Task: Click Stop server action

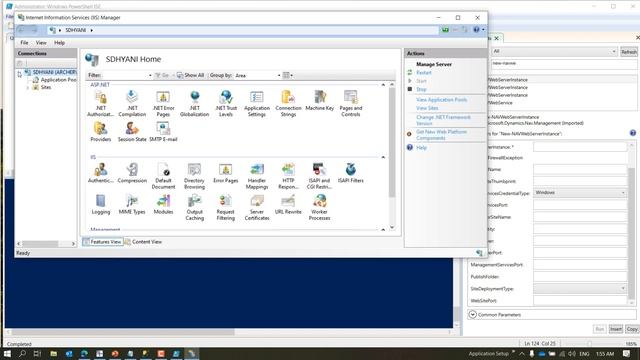Action: click(x=421, y=89)
